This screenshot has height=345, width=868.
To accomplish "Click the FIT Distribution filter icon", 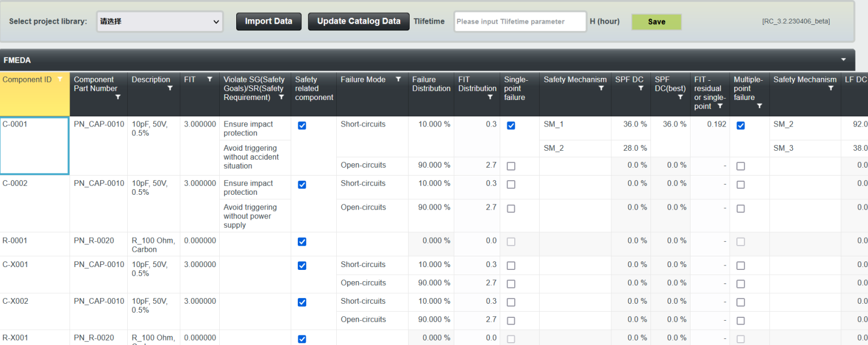I will (x=489, y=97).
